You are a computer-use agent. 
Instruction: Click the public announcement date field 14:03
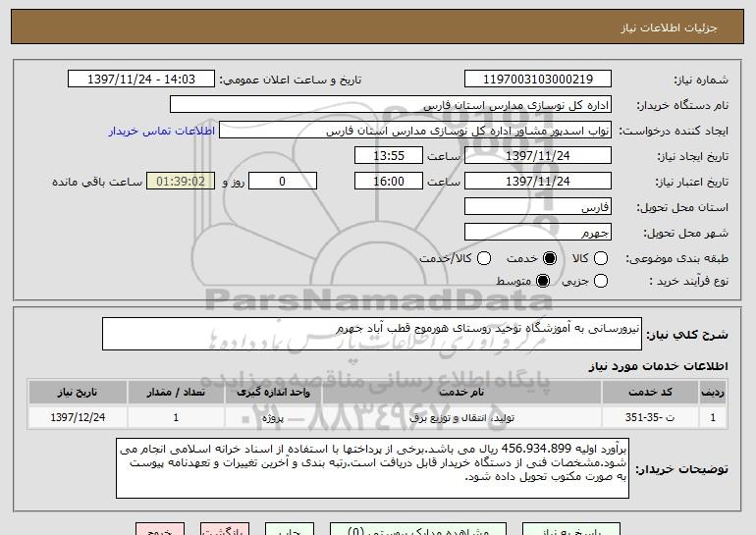[141, 80]
